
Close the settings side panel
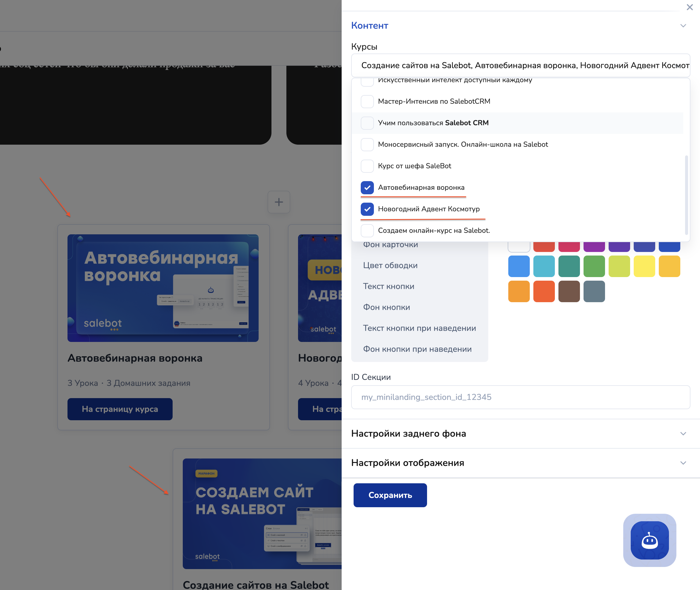coord(689,7)
